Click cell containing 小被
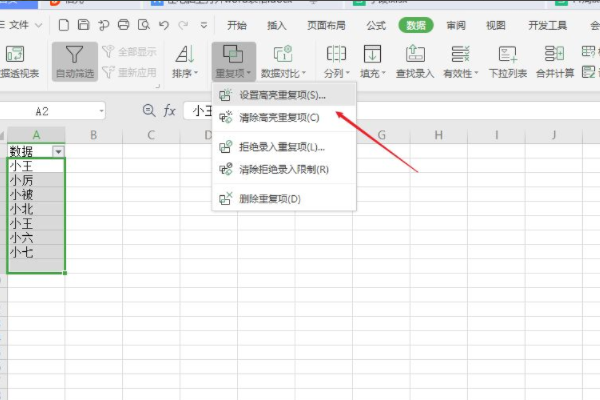This screenshot has height=400, width=600. click(36, 194)
